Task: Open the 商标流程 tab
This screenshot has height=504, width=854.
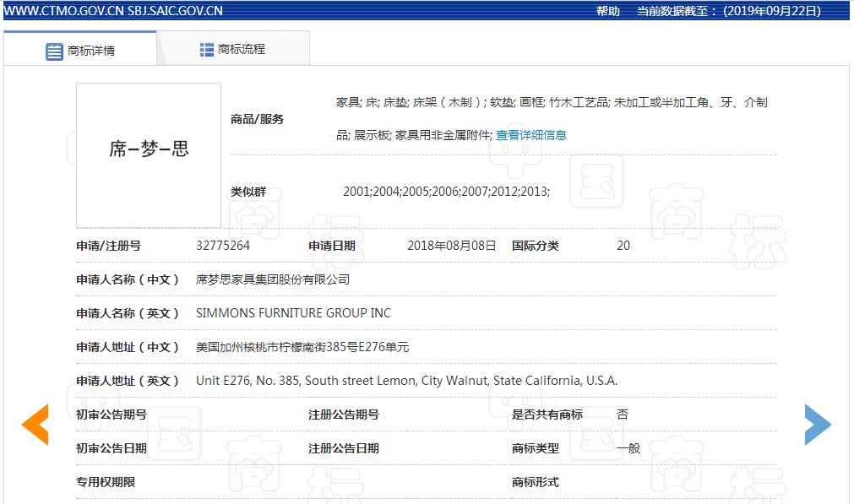Action: pyautogui.click(x=233, y=49)
